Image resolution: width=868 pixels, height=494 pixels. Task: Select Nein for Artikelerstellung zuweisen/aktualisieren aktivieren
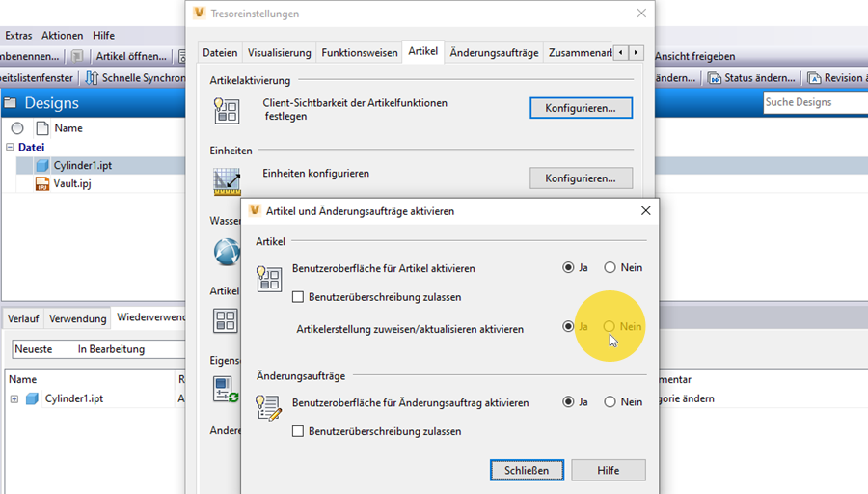(x=609, y=327)
